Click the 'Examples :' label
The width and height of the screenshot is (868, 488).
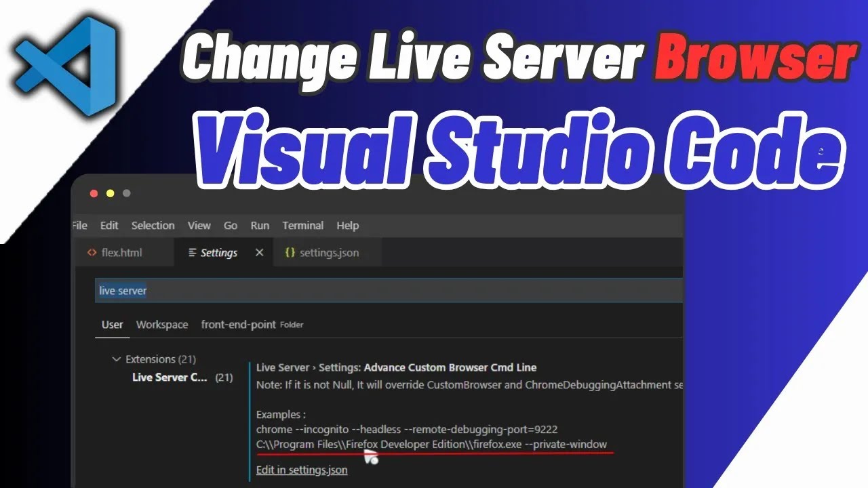point(281,414)
